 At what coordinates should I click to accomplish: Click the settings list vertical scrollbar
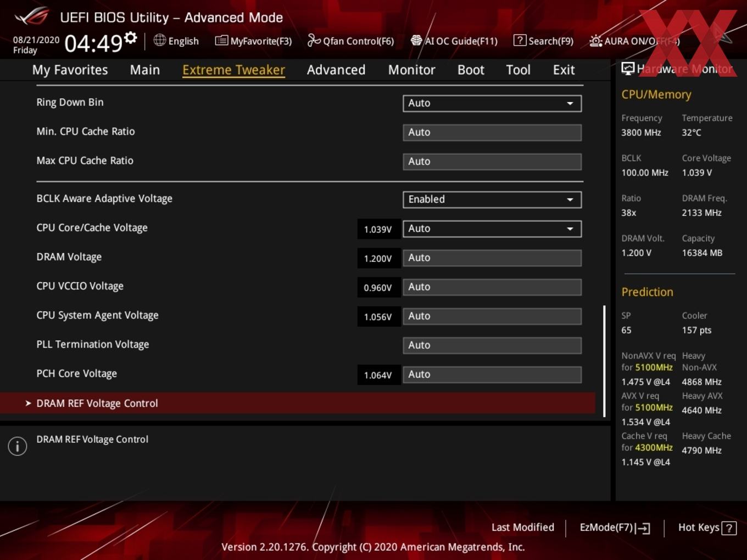(604, 361)
